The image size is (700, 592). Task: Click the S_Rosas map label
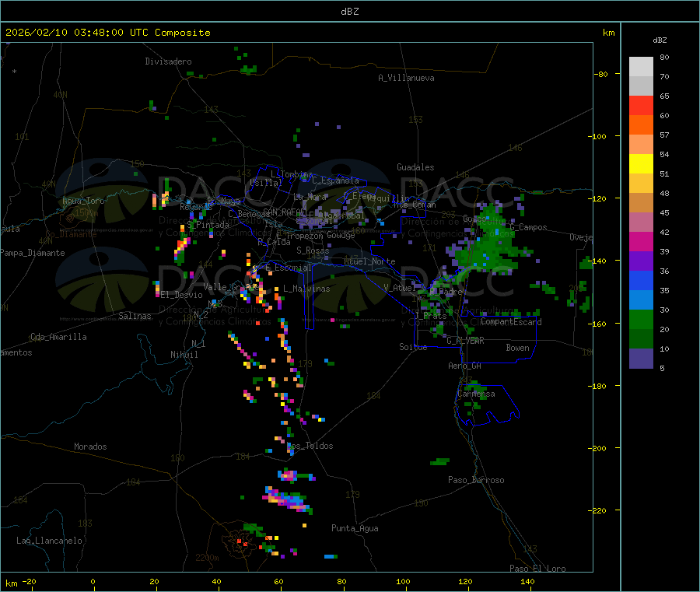(313, 250)
